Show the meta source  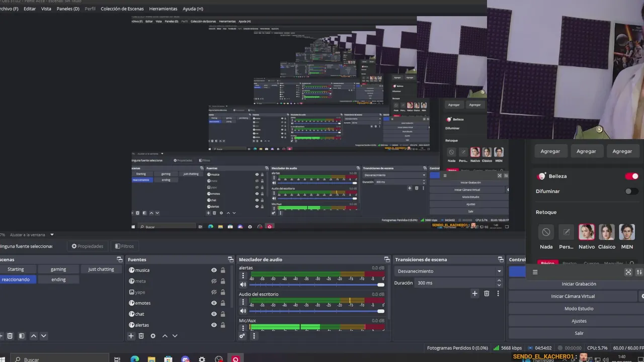tap(214, 281)
